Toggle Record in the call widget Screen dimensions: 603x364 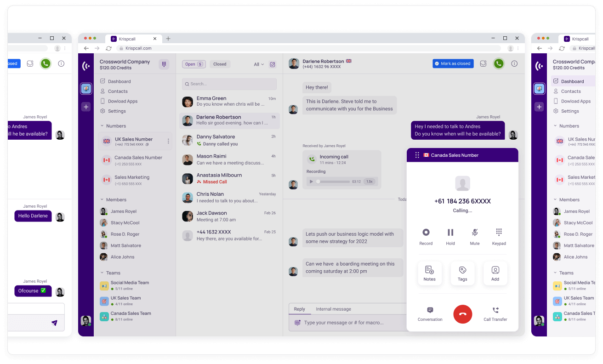pos(426,236)
